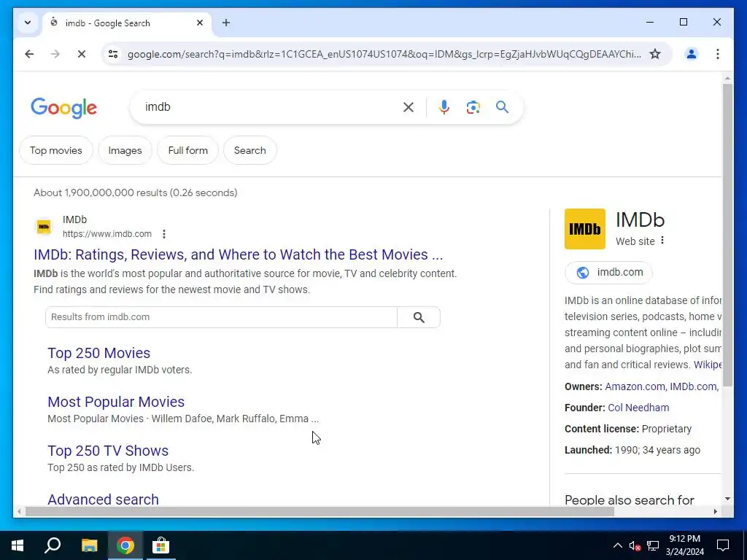Open site information icon in address bar
The width and height of the screenshot is (747, 560).
pyautogui.click(x=113, y=54)
